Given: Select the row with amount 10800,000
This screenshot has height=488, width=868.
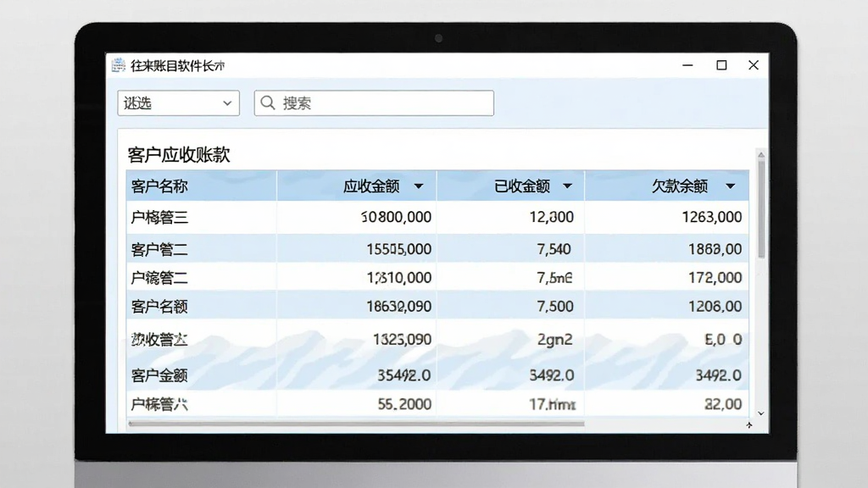Looking at the screenshot, I should [x=437, y=217].
